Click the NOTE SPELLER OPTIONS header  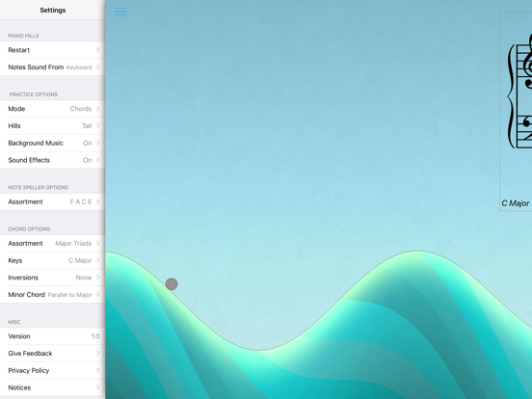point(38,187)
